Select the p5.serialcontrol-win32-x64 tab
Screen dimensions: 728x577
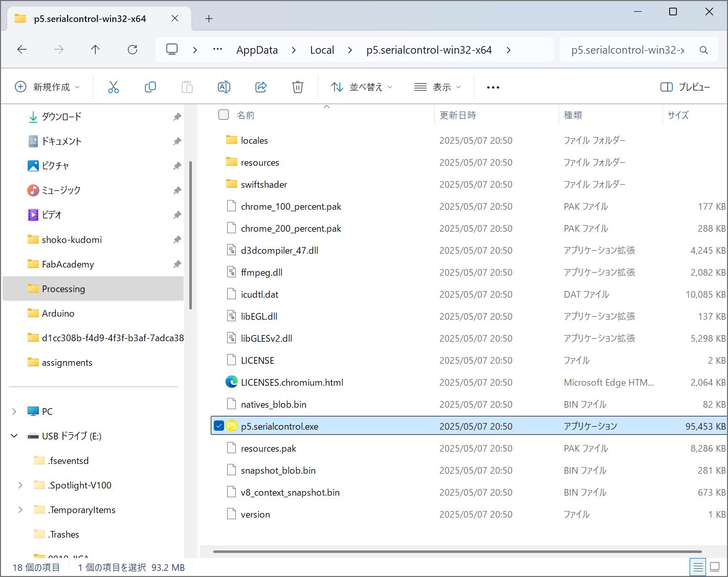tap(98, 19)
